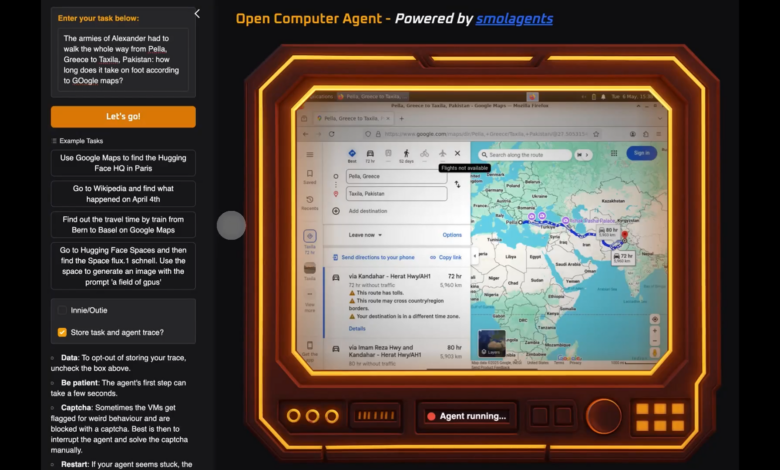Image resolution: width=780 pixels, height=470 pixels.
Task: Collapse the left sidebar with chevron arrow
Action: (x=197, y=14)
